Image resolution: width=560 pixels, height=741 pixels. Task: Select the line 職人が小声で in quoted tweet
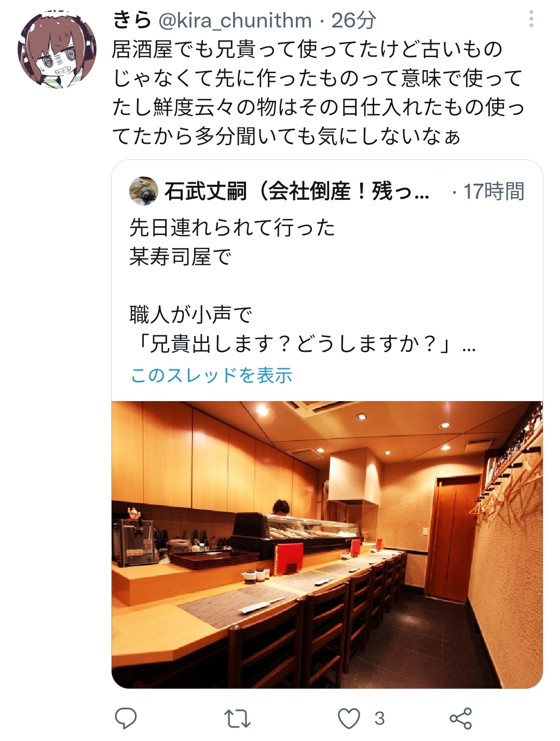pyautogui.click(x=191, y=315)
